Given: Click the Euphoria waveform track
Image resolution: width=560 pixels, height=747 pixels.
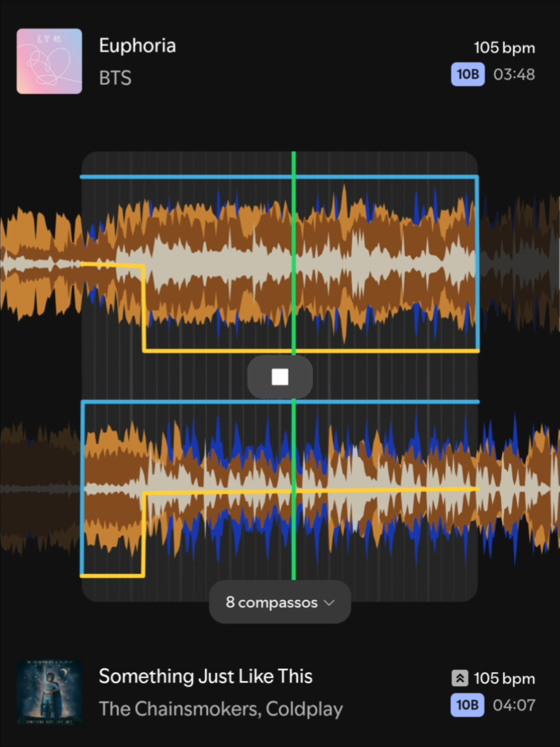Looking at the screenshot, I should pos(280,264).
